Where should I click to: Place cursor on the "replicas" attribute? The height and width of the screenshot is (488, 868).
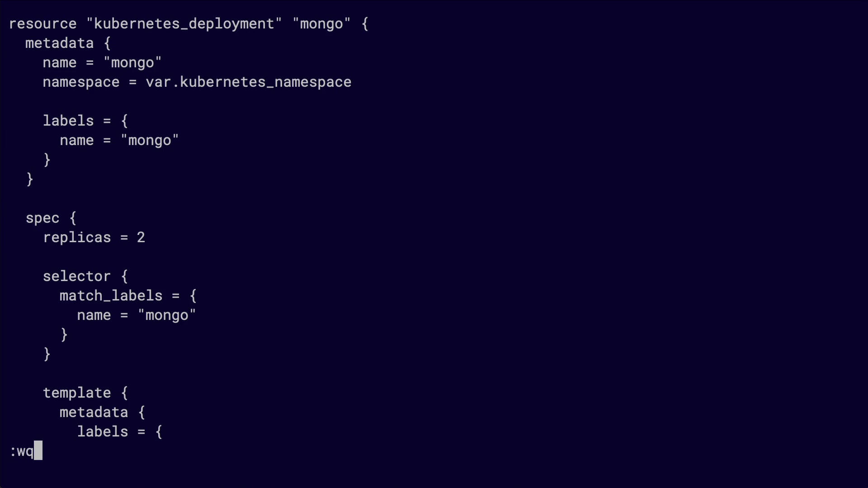tap(77, 238)
